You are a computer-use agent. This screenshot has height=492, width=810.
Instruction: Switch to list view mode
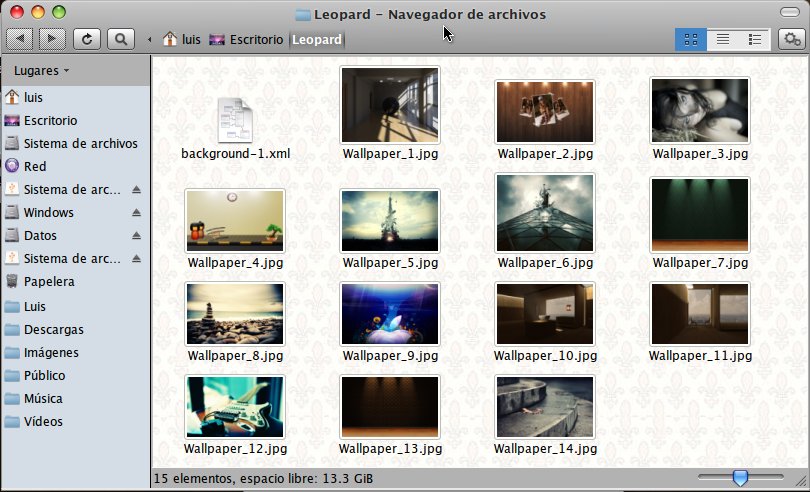(x=723, y=39)
